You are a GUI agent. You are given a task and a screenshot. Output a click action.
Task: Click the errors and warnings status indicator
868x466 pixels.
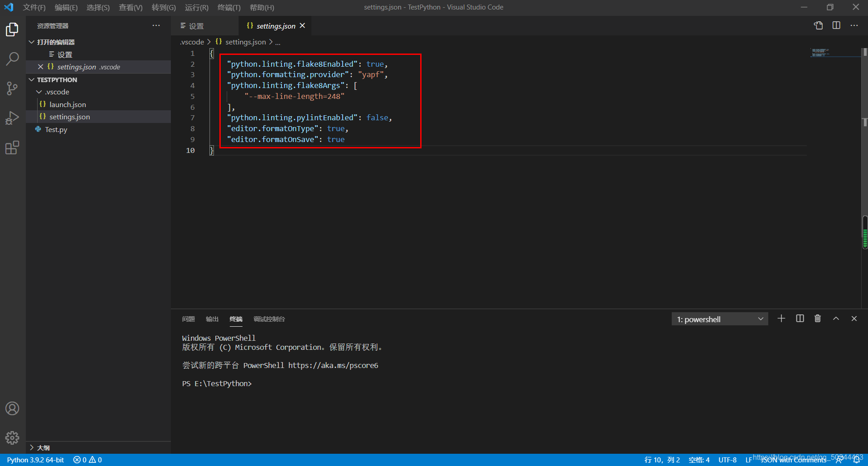(x=87, y=460)
